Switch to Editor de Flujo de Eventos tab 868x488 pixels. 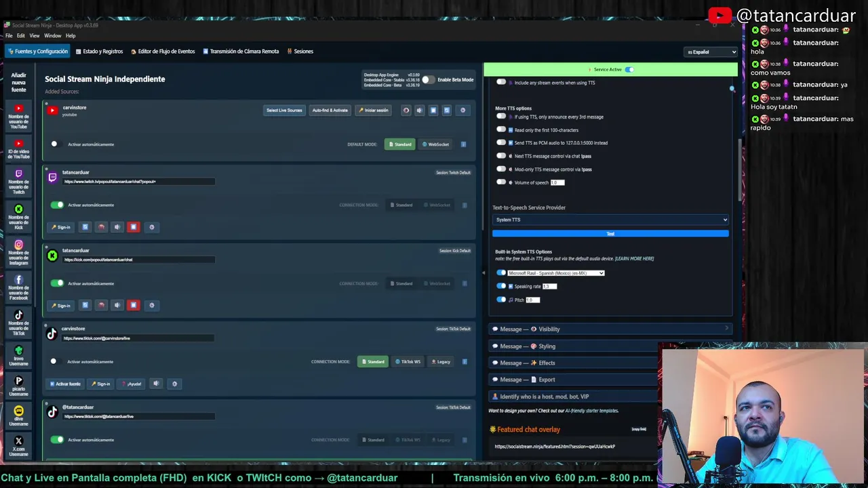pos(163,52)
